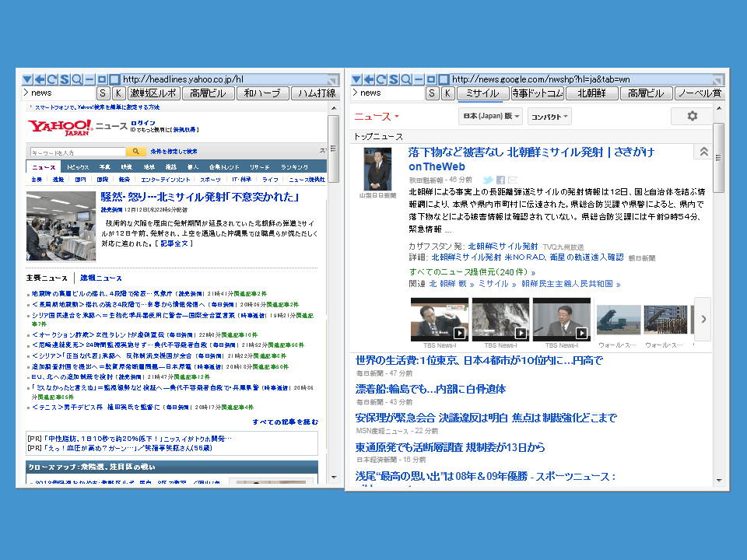Click the 和ハーブ keyword button

[x=262, y=93]
